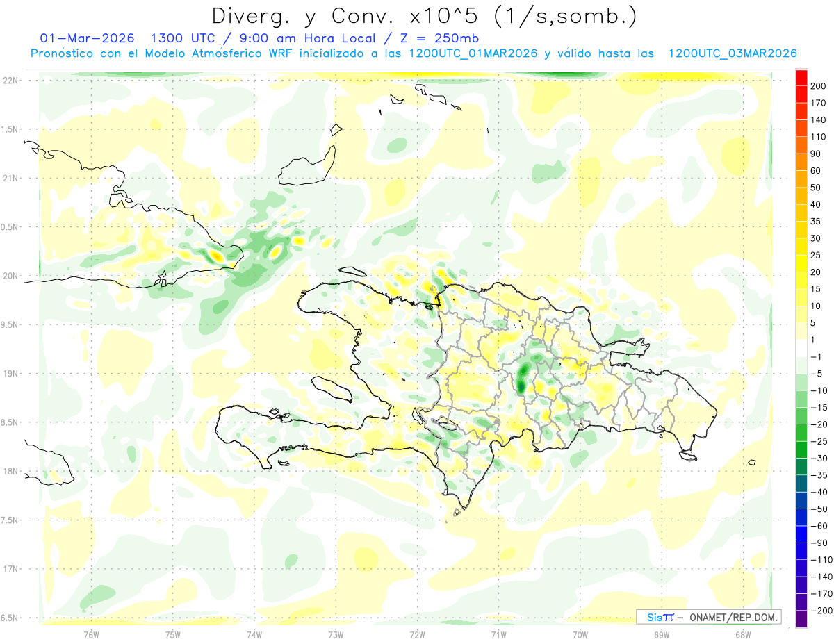Click the '18N' latitude label

point(10,471)
